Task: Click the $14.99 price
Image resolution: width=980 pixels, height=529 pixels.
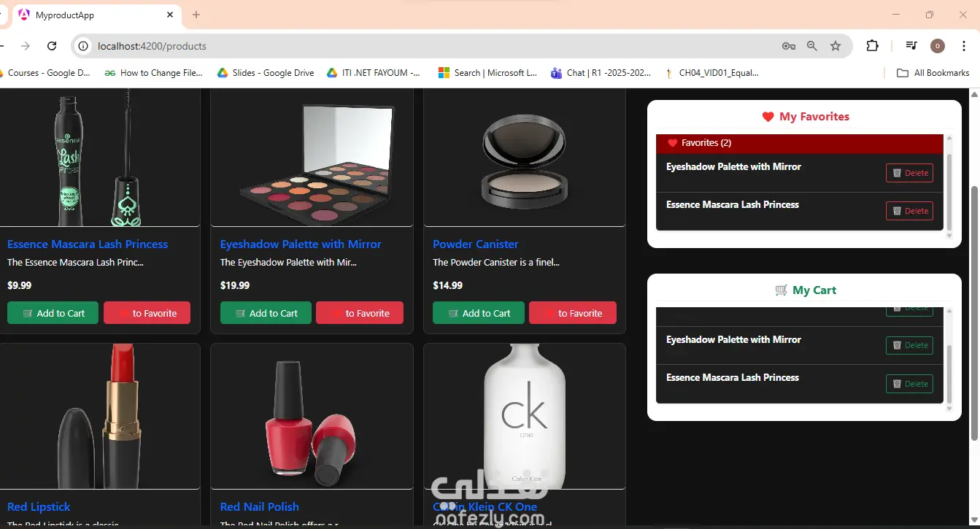Action: pyautogui.click(x=447, y=285)
